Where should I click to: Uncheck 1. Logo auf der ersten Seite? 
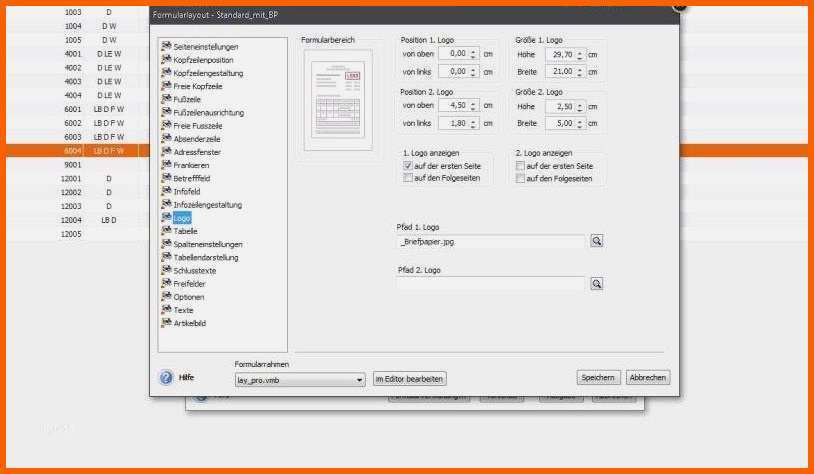[x=408, y=166]
